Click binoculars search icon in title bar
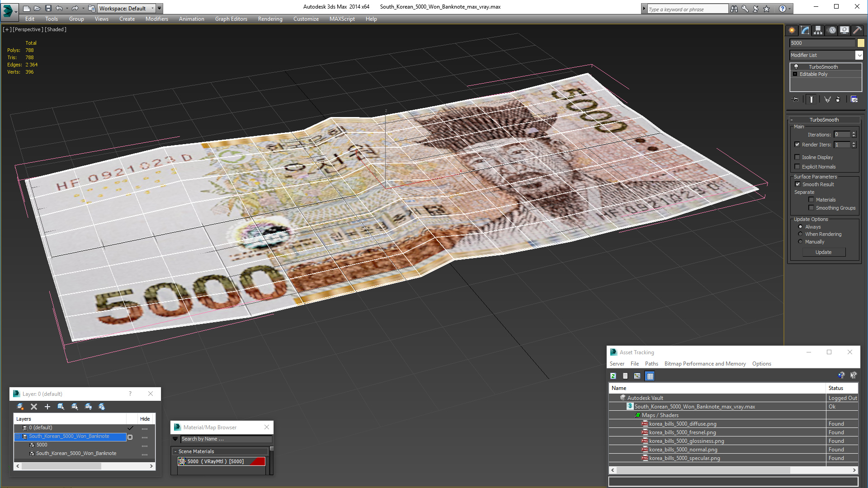868x488 pixels. click(x=734, y=9)
